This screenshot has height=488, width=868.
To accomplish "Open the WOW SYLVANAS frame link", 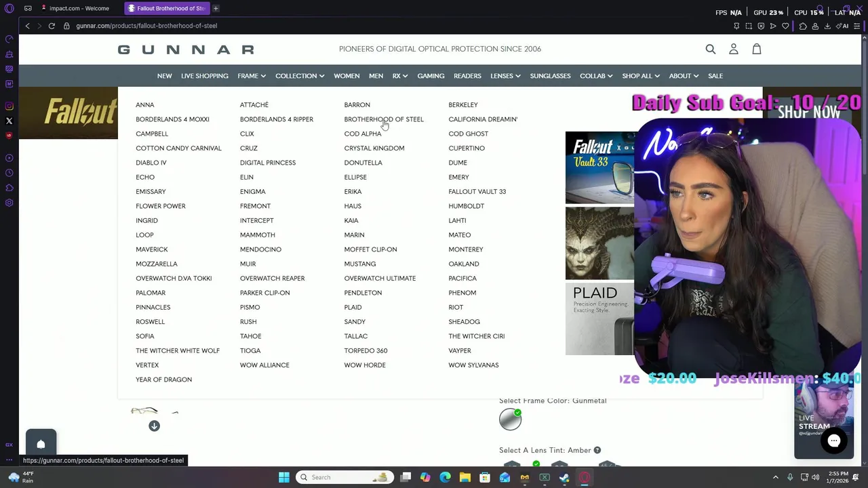I will coord(473,365).
